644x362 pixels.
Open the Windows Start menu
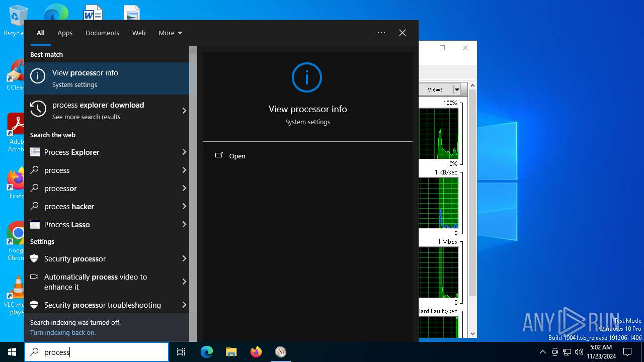(x=12, y=352)
